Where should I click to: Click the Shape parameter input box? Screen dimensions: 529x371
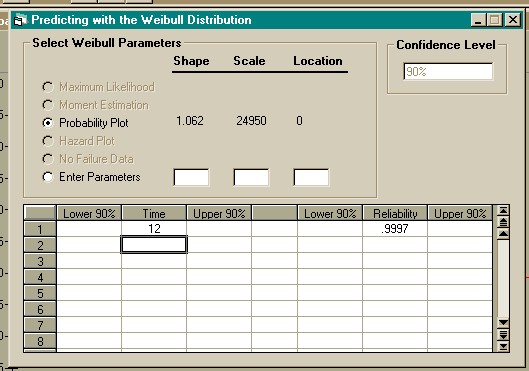tap(191, 177)
